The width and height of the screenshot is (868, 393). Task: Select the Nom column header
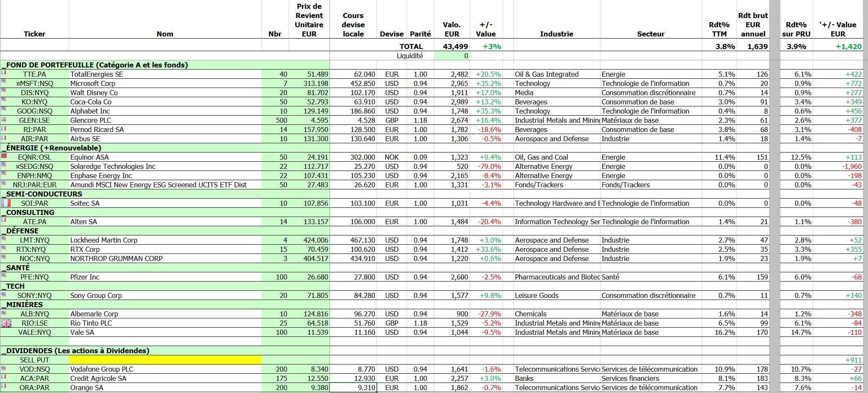coord(165,34)
